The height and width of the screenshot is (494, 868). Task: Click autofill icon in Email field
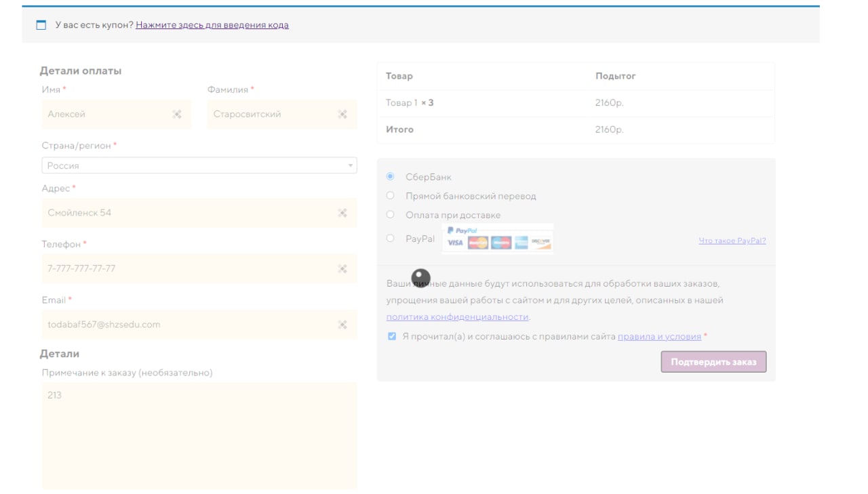(342, 325)
